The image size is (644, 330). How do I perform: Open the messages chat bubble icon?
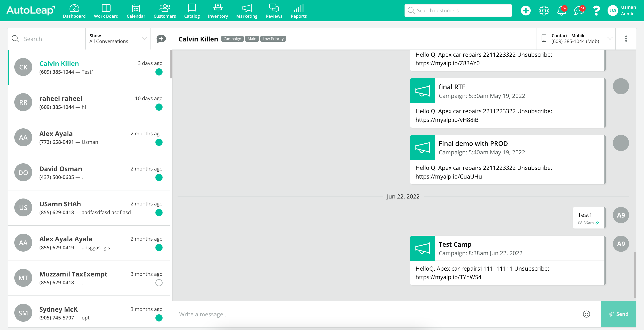tap(579, 11)
